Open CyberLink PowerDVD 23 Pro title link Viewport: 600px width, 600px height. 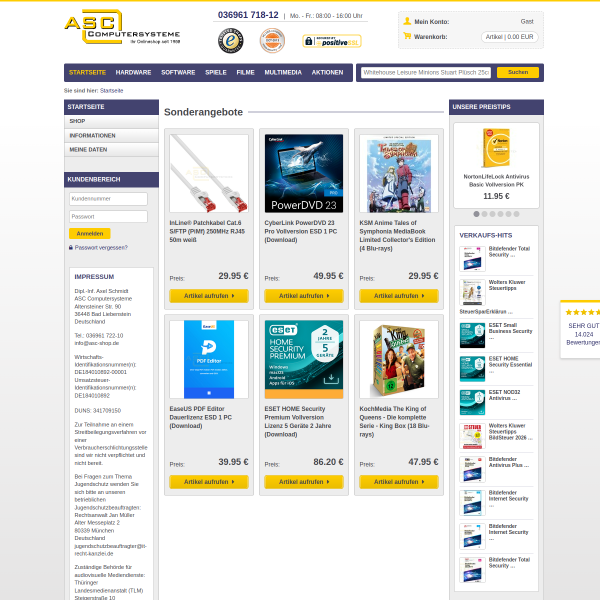coord(301,231)
